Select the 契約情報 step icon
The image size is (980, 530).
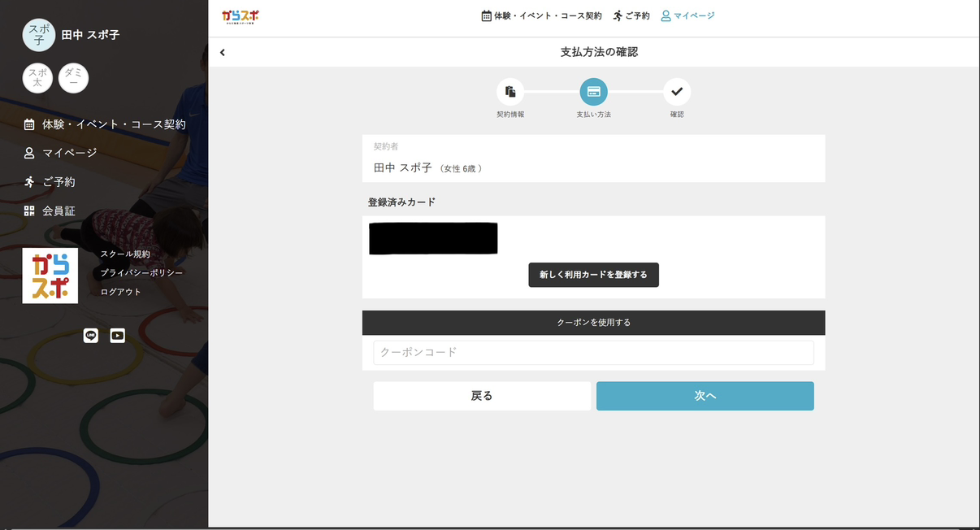(510, 92)
